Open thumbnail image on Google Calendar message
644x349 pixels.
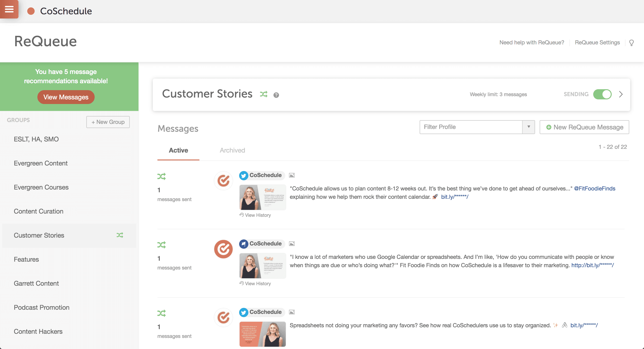[262, 266]
